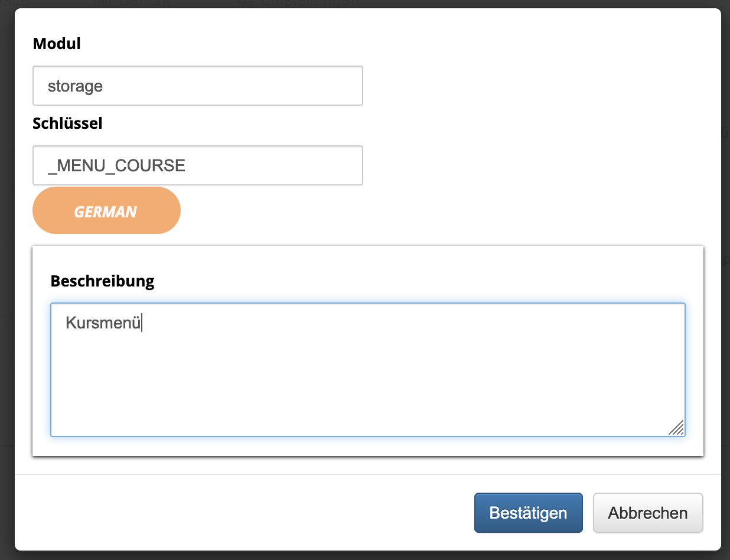Click the _MENU_COURSE key text
Image resolution: width=730 pixels, height=560 pixels.
[x=116, y=165]
